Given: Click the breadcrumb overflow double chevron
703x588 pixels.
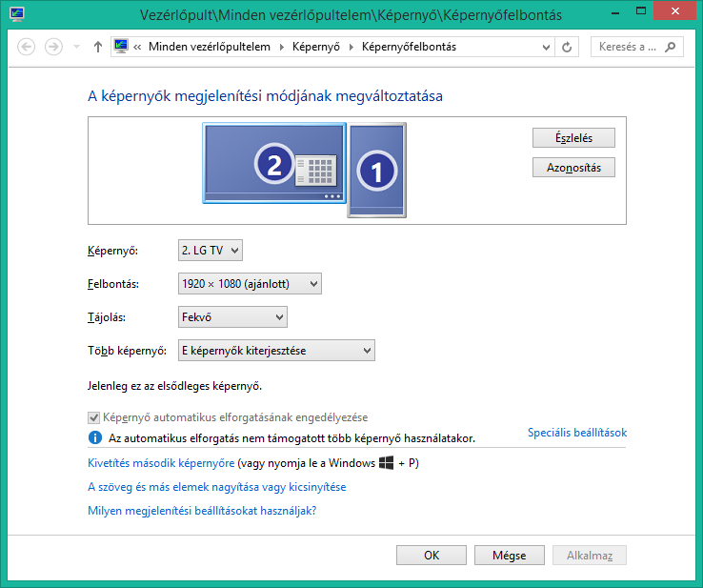Looking at the screenshot, I should 137,47.
